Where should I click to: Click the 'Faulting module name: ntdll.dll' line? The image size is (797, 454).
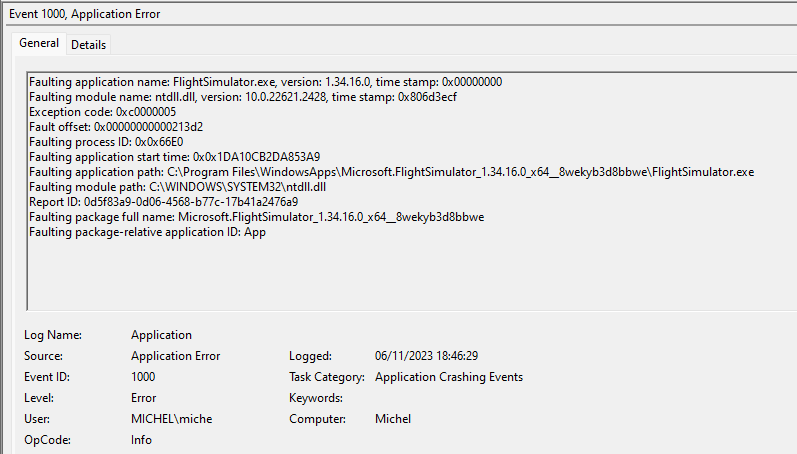pos(243,97)
